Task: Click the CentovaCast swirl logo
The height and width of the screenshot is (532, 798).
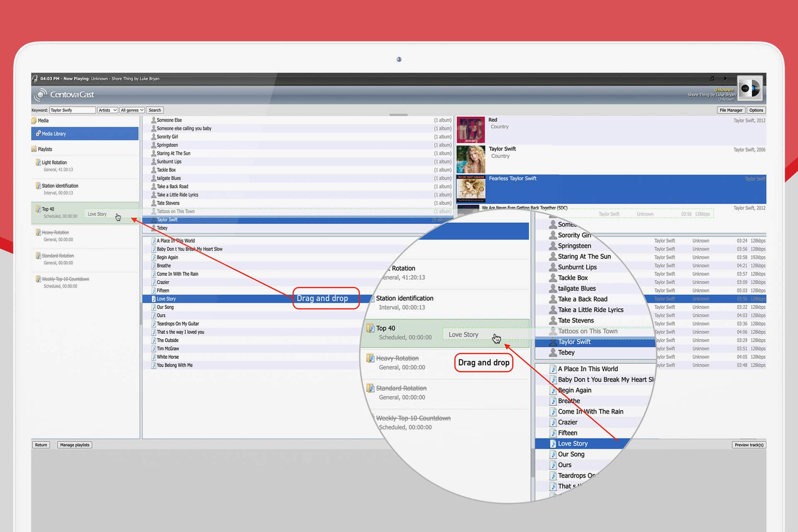Action: tap(40, 95)
